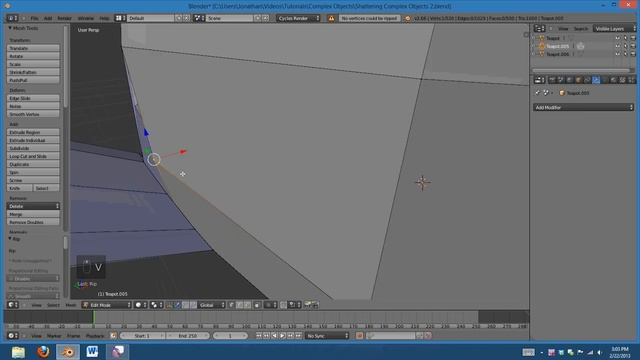Viewport: 640px width, 360px height.
Task: Select vertex select mode icon
Action: [x=231, y=305]
